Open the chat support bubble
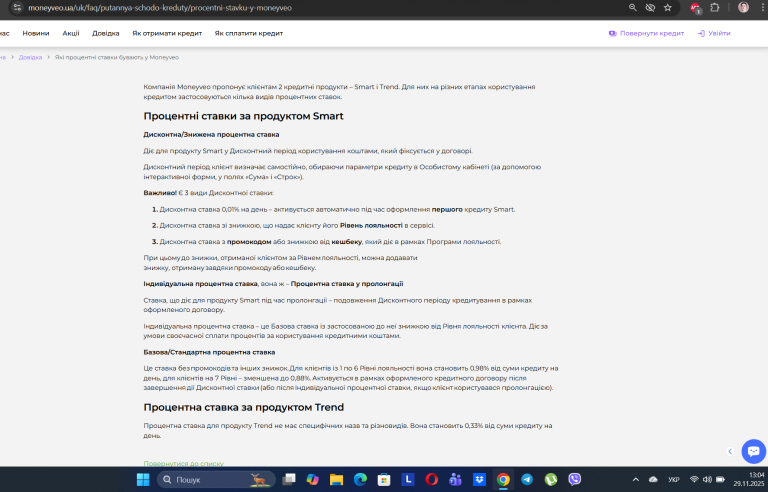This screenshot has height=492, width=768. point(754,451)
